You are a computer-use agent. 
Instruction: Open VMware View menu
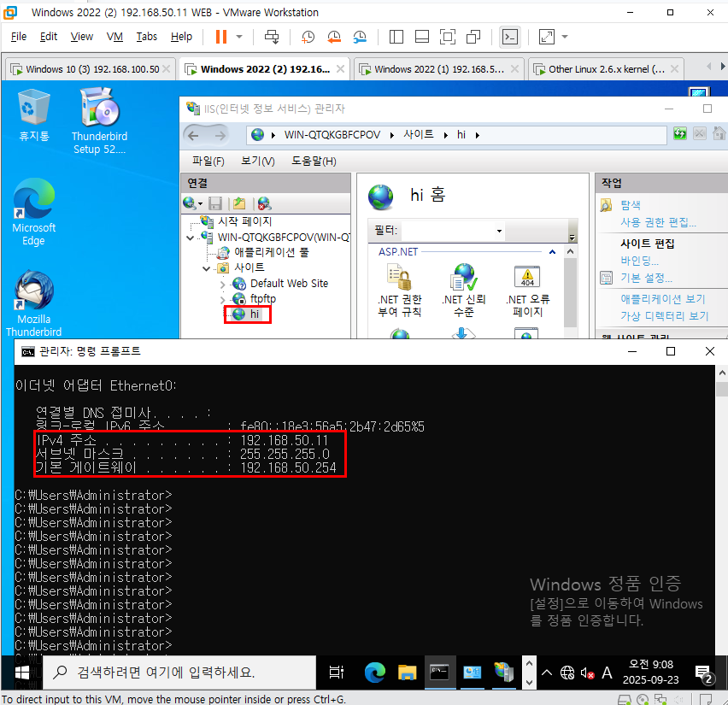point(82,37)
